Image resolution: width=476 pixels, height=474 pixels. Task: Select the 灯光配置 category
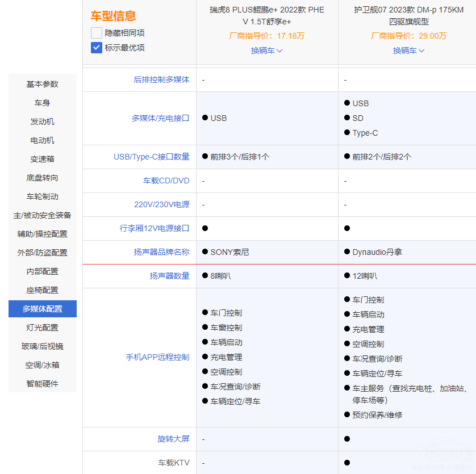pyautogui.click(x=42, y=328)
